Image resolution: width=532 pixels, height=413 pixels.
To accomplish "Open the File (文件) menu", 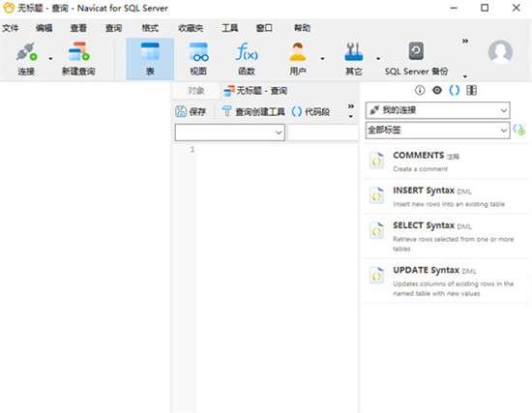I will click(x=11, y=28).
